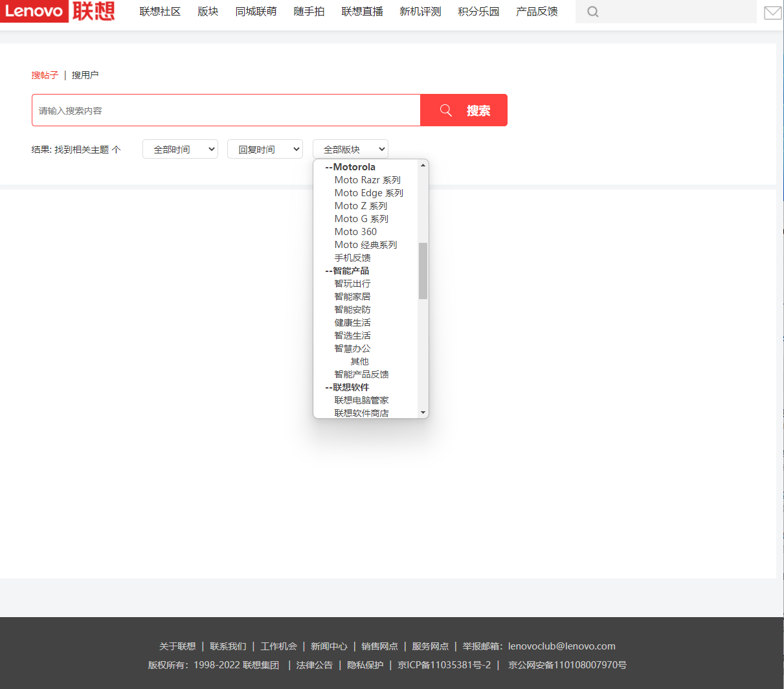Visit 新闻中心 footer link
The width and height of the screenshot is (784, 689).
pyautogui.click(x=329, y=646)
